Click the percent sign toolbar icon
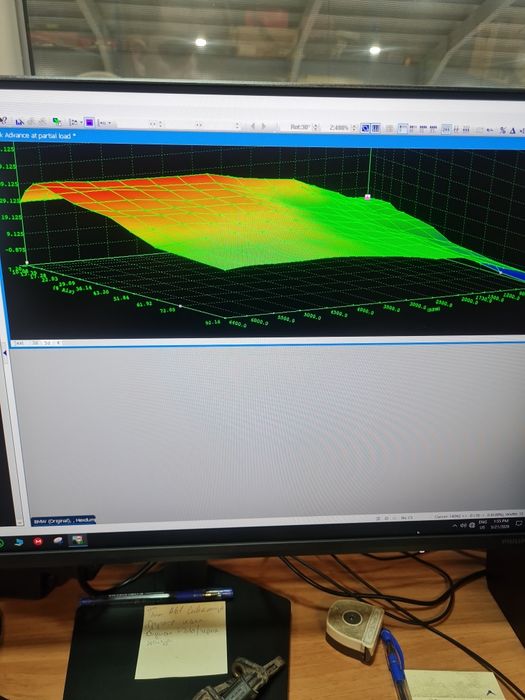525x700 pixels. tap(503, 130)
